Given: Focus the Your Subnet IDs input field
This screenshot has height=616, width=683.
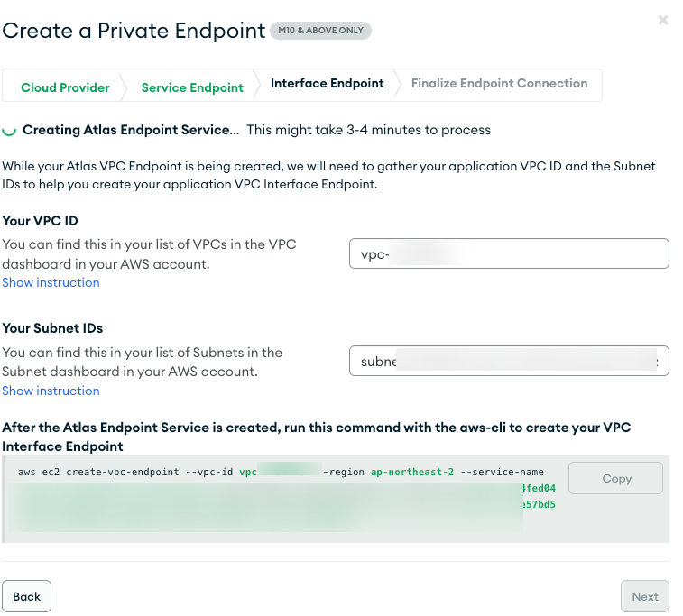Looking at the screenshot, I should (509, 362).
